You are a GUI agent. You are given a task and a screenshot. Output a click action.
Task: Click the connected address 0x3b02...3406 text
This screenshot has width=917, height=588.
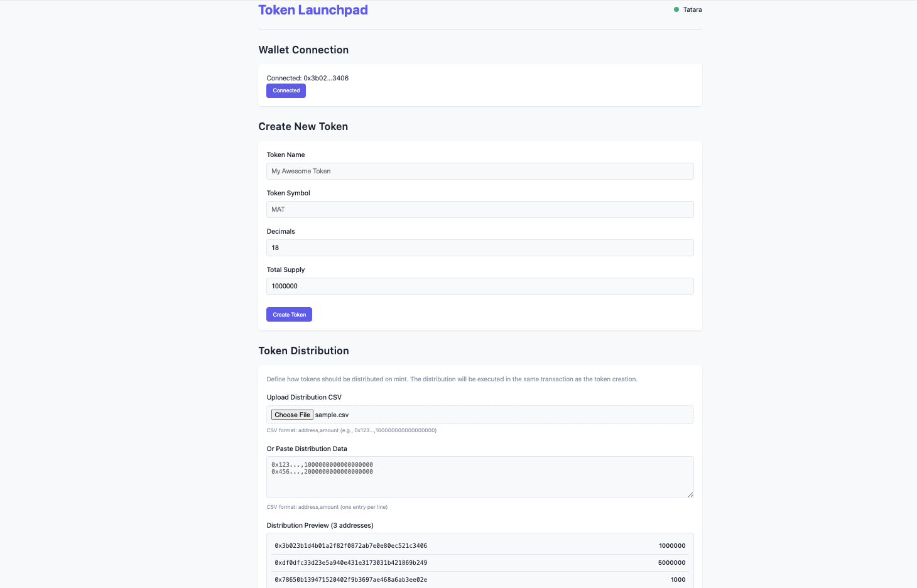click(x=307, y=78)
